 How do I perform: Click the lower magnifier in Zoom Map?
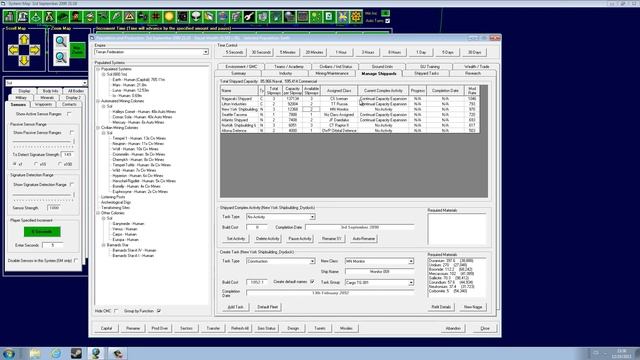[x=61, y=58]
